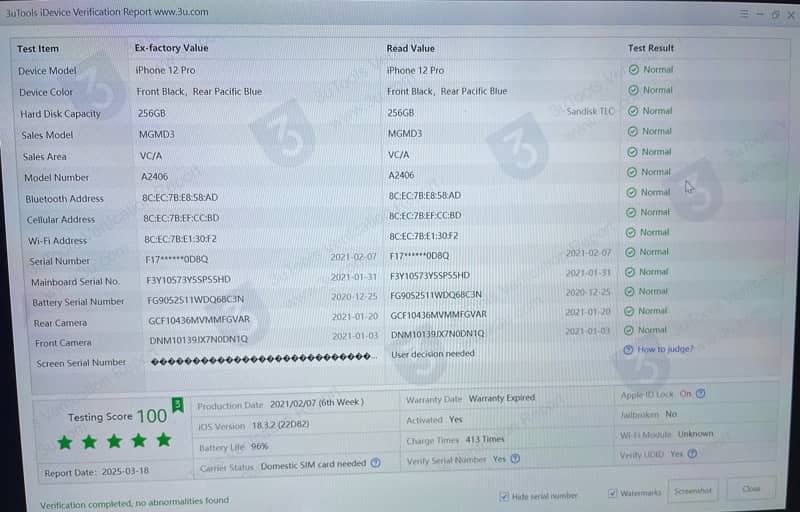Click Normal check icon for Device Model
Image resolution: width=800 pixels, height=512 pixels.
pyautogui.click(x=634, y=69)
